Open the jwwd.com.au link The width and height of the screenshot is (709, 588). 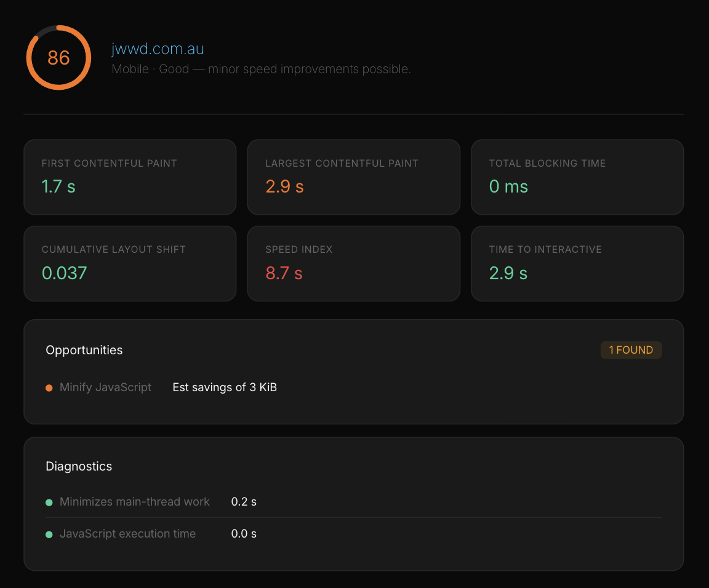(158, 49)
